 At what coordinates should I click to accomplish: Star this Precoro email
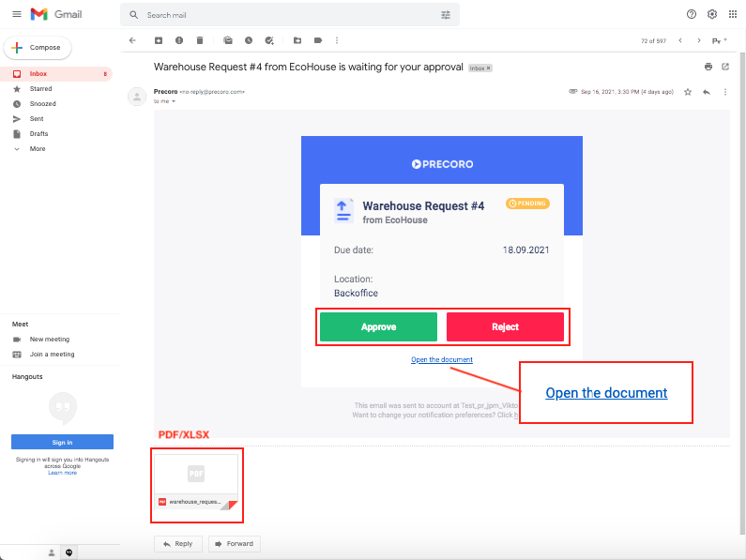pyautogui.click(x=688, y=92)
